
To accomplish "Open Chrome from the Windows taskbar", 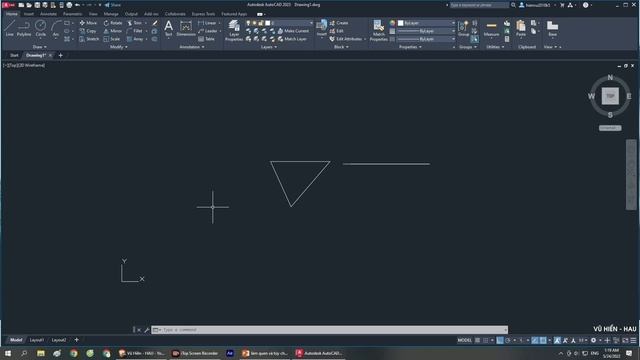I will click(74, 353).
